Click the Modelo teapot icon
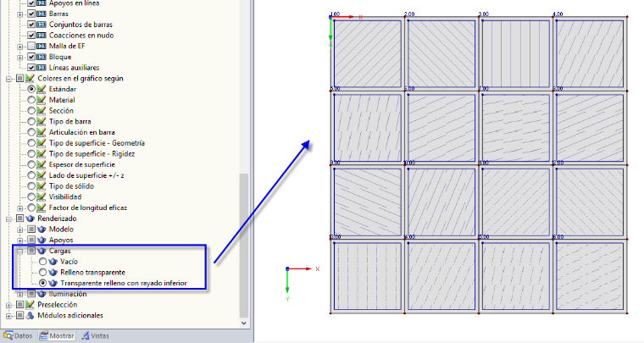 (42, 229)
